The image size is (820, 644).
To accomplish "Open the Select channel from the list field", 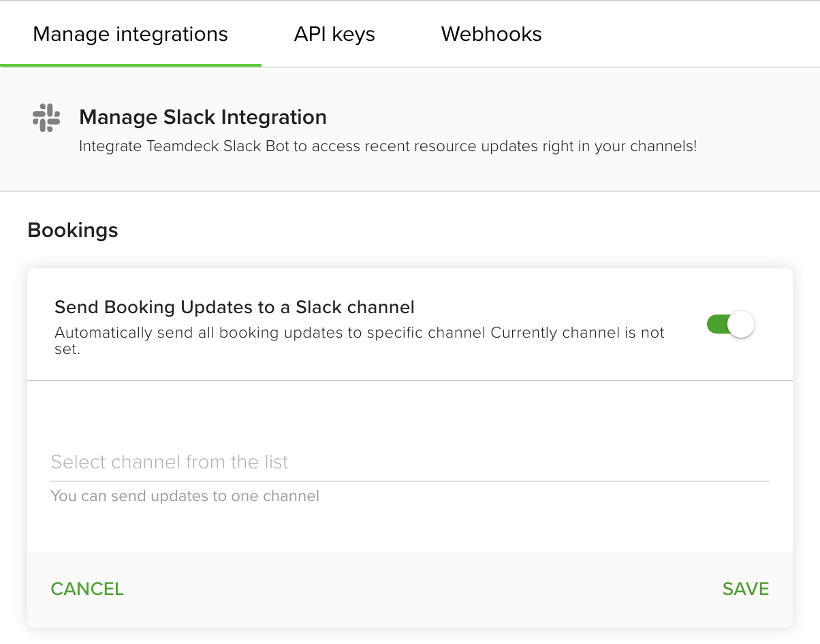I will (410, 463).
